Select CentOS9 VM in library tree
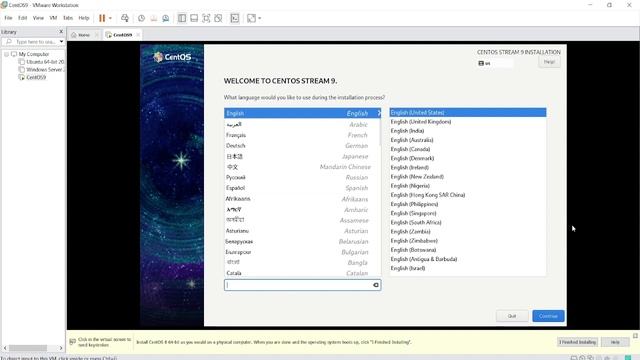This screenshot has height=360, width=640. (x=36, y=78)
